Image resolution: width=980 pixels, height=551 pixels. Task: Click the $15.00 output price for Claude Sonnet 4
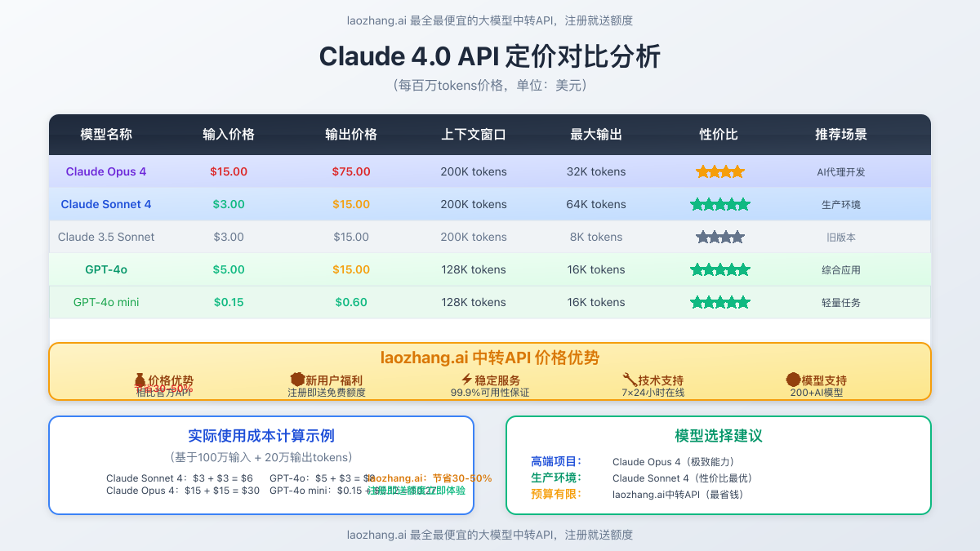tap(351, 204)
